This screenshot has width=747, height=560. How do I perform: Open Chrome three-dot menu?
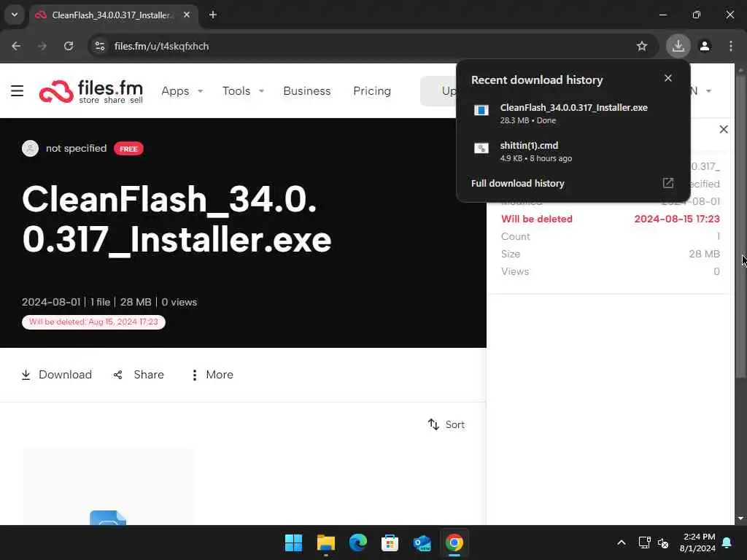(x=731, y=46)
